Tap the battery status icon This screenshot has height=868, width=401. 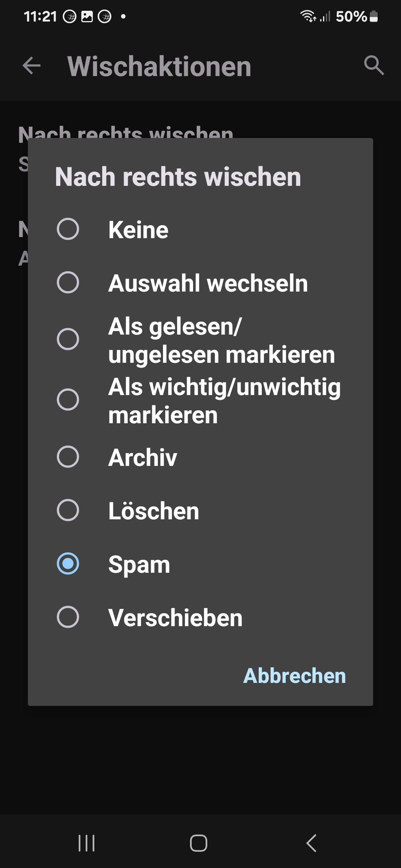(x=374, y=17)
